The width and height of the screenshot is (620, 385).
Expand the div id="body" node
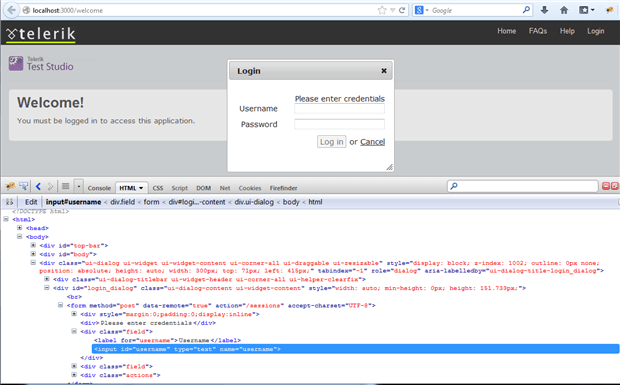(33, 254)
